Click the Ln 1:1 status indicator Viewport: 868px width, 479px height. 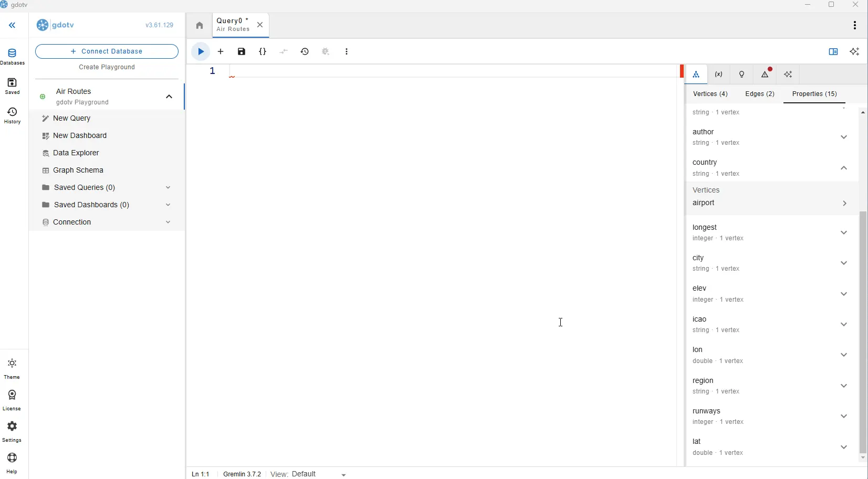tap(201, 474)
